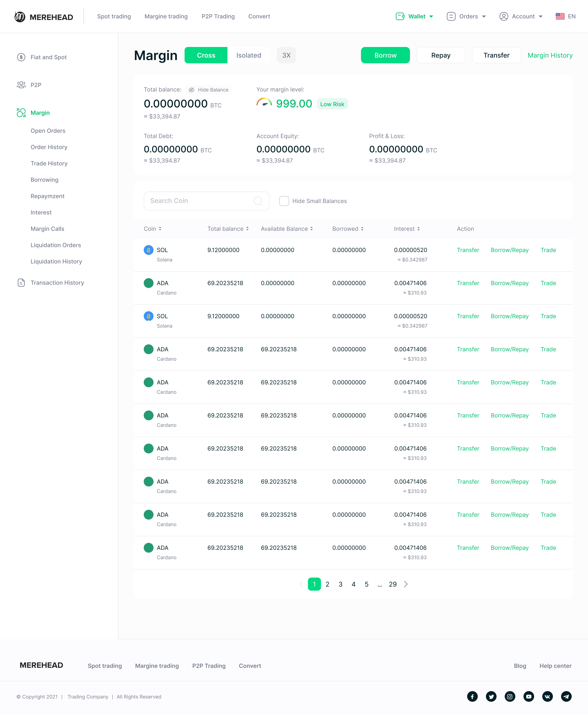The height and width of the screenshot is (714, 588).
Task: Go to next page with right arrow
Action: coord(406,584)
